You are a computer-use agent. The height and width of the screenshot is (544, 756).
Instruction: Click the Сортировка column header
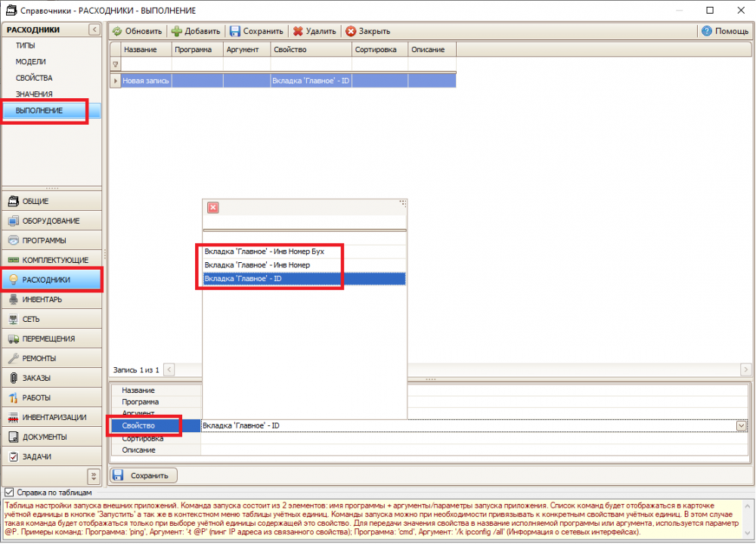[x=380, y=50]
